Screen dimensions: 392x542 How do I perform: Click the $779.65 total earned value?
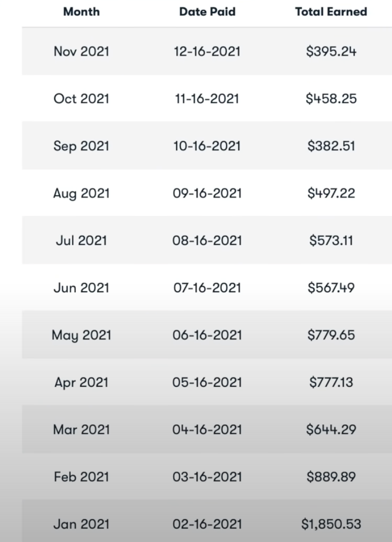tap(331, 335)
